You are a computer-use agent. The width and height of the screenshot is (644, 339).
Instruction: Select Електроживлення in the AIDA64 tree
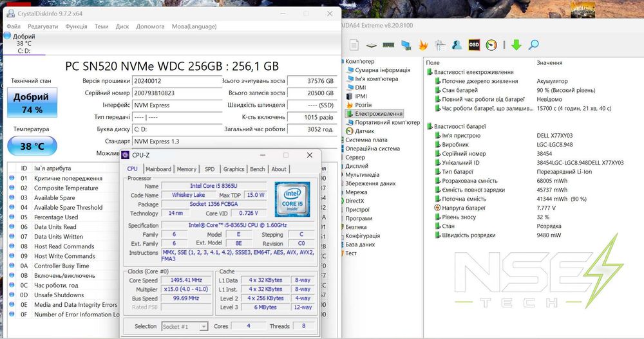coord(378,114)
